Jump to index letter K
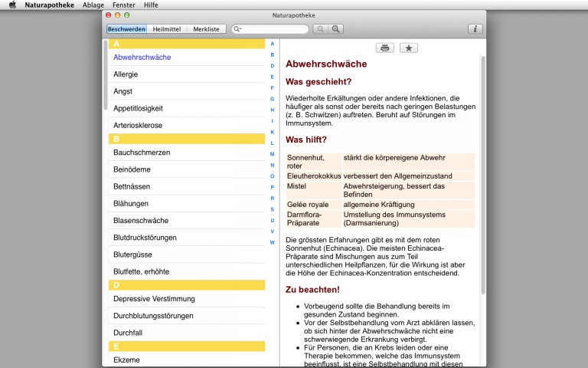 [273, 132]
